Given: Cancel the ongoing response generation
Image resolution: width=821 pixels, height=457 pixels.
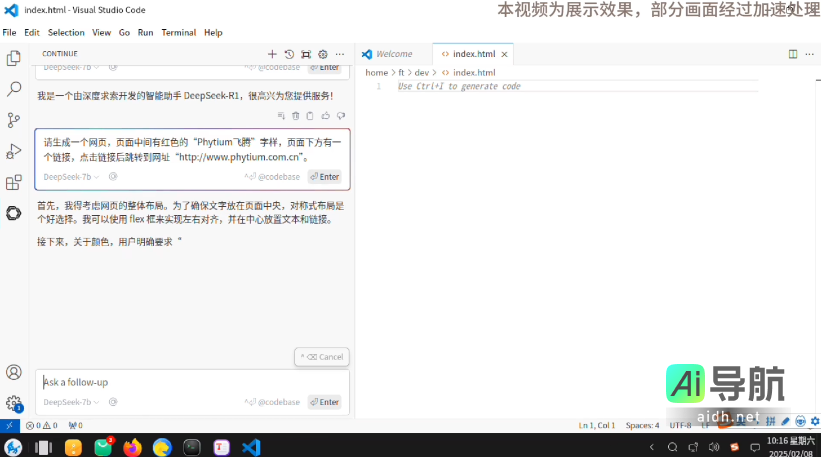Looking at the screenshot, I should click(322, 357).
